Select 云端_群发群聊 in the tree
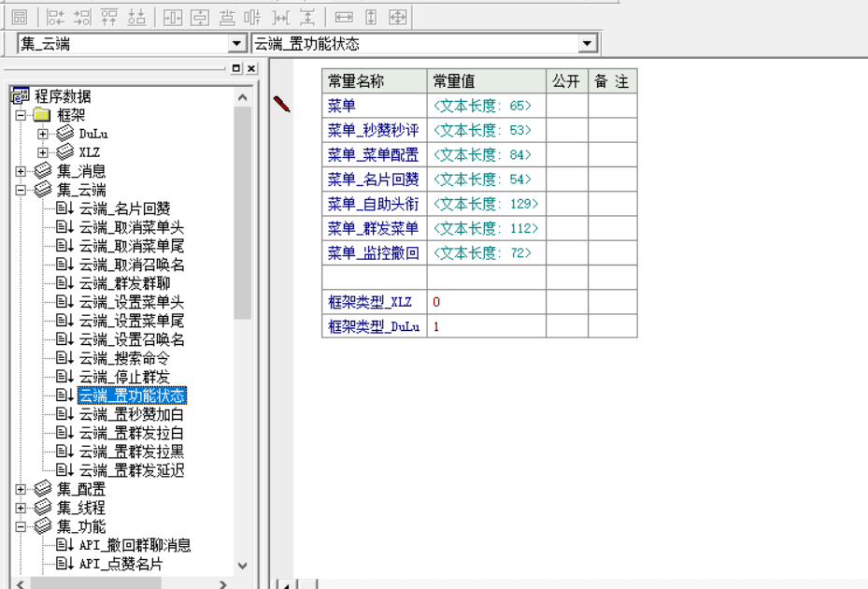Viewport: 868px width, 589px height. point(123,283)
